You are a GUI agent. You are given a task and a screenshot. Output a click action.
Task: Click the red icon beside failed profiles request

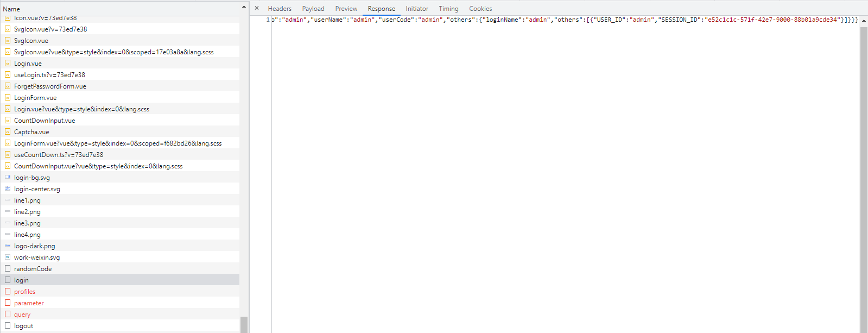point(8,292)
